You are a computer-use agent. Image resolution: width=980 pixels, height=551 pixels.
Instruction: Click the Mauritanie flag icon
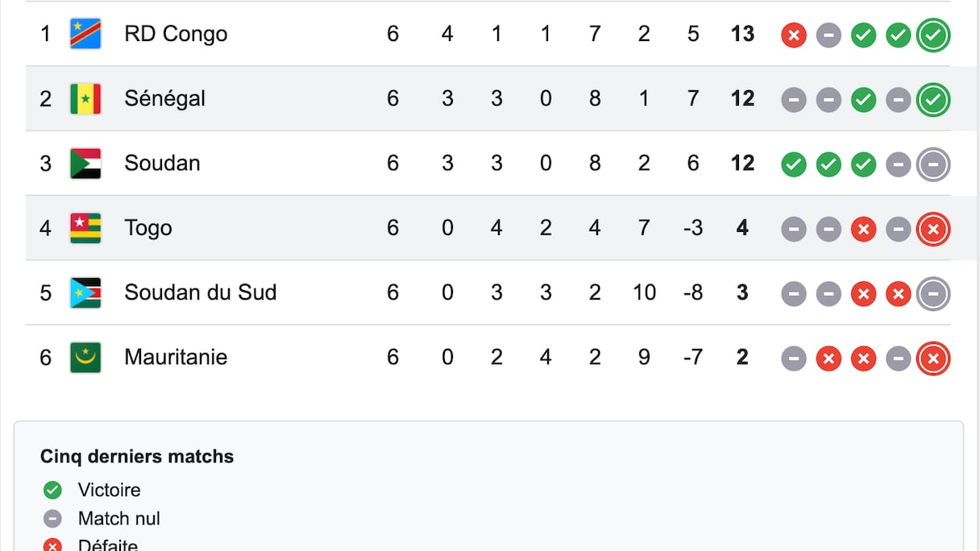pyautogui.click(x=85, y=357)
